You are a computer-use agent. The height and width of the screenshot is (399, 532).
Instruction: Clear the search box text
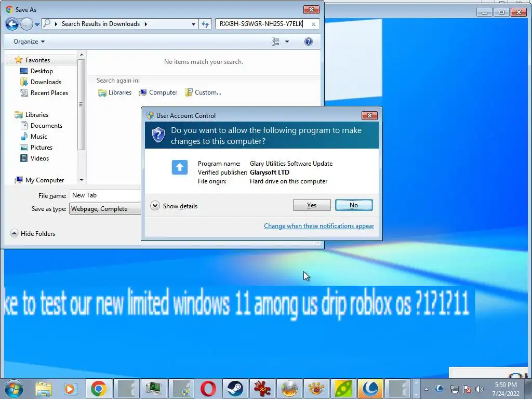[x=313, y=24]
